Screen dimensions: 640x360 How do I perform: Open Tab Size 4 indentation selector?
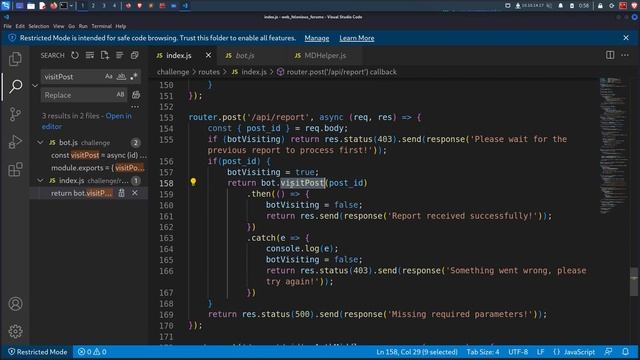(483, 352)
